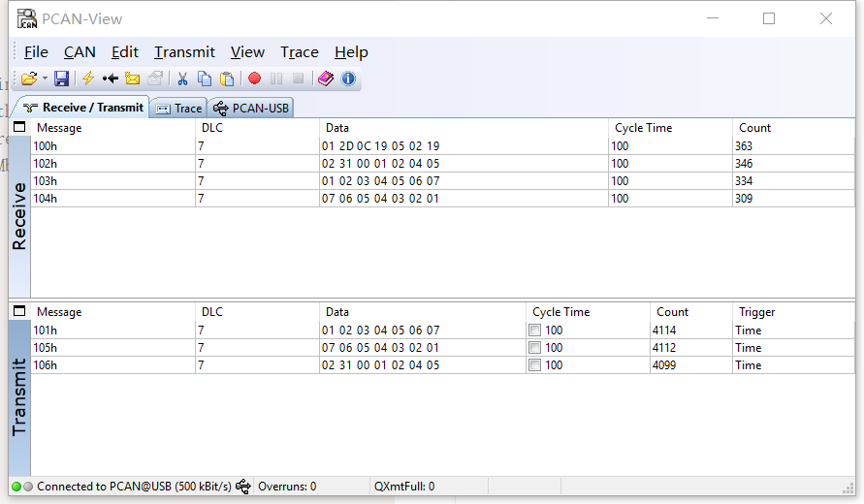This screenshot has width=864, height=504.
Task: Click the green connection status LED
Action: pos(16,487)
